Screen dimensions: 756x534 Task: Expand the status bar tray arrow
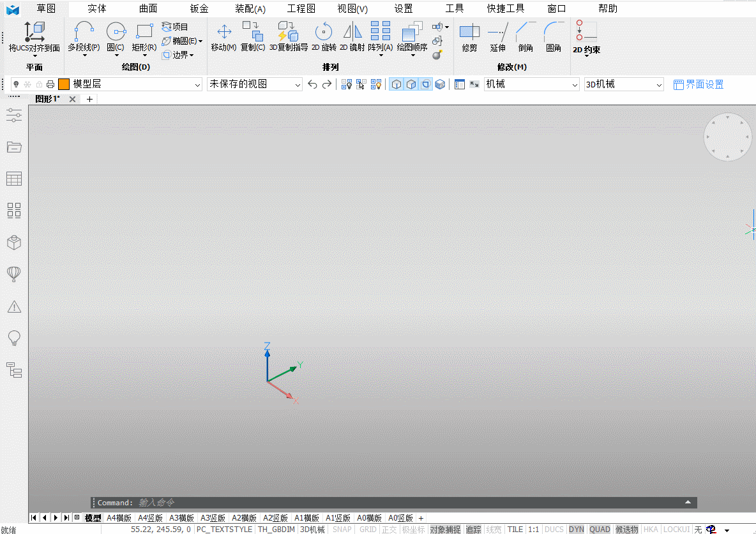(x=727, y=530)
